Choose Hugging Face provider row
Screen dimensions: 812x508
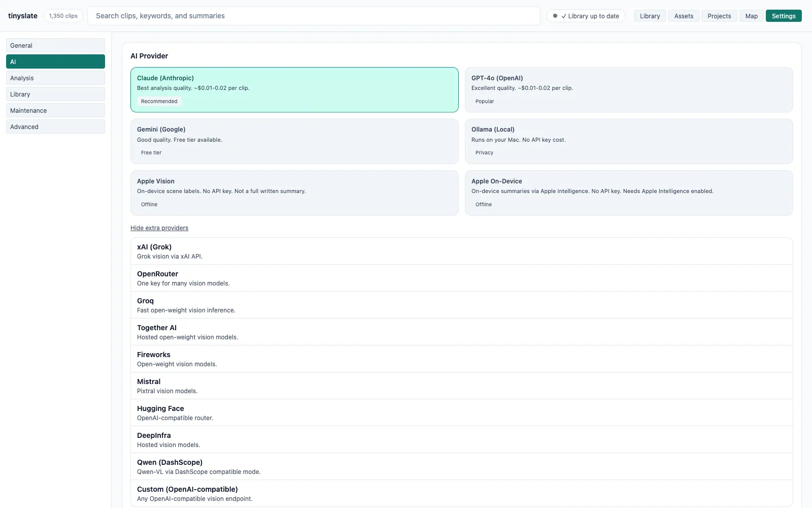click(462, 413)
